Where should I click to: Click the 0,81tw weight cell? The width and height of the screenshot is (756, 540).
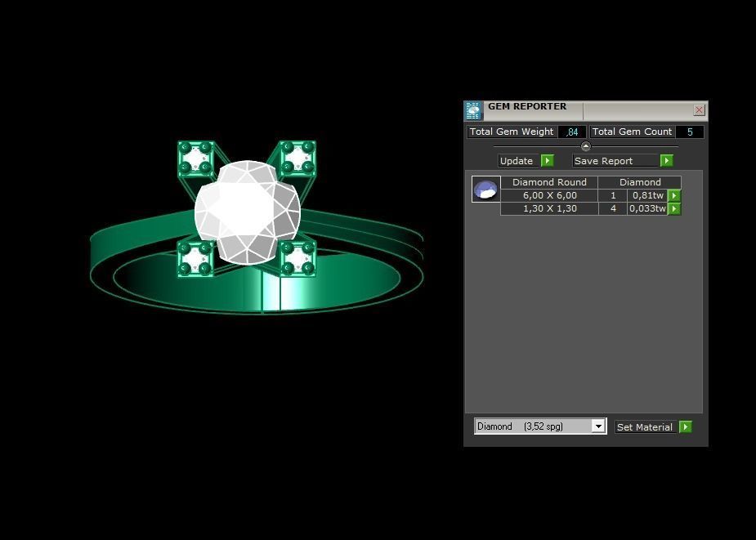click(647, 195)
